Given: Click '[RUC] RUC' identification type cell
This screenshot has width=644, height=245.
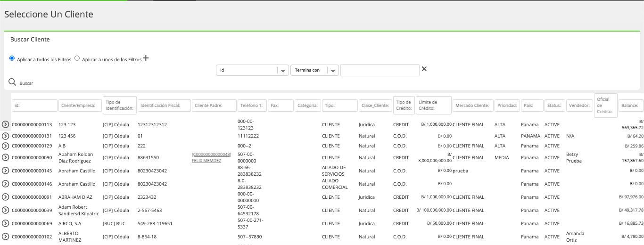Looking at the screenshot, I should tap(114, 223).
